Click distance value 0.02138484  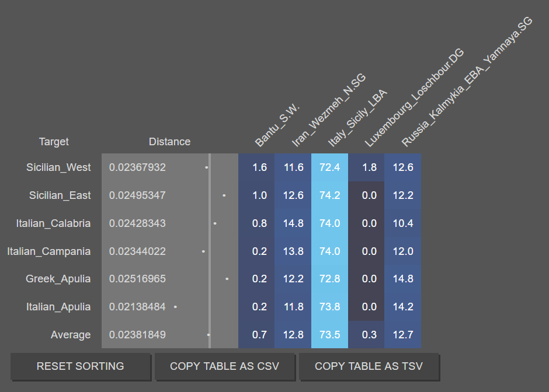(x=137, y=307)
